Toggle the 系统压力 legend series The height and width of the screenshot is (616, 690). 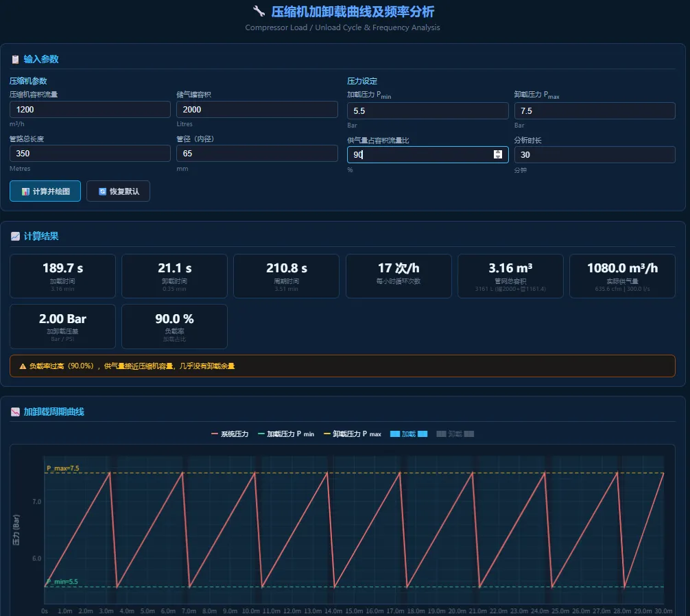click(230, 434)
